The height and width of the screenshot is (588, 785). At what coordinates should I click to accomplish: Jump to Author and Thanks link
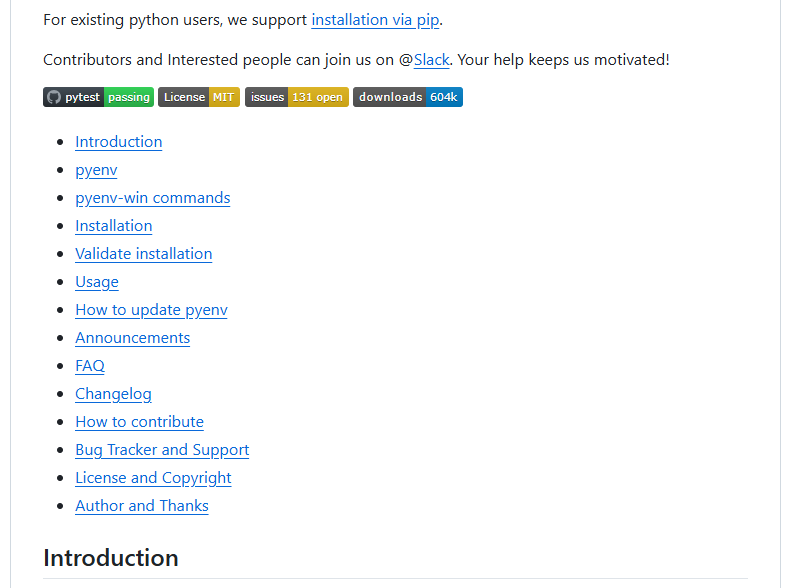click(142, 506)
